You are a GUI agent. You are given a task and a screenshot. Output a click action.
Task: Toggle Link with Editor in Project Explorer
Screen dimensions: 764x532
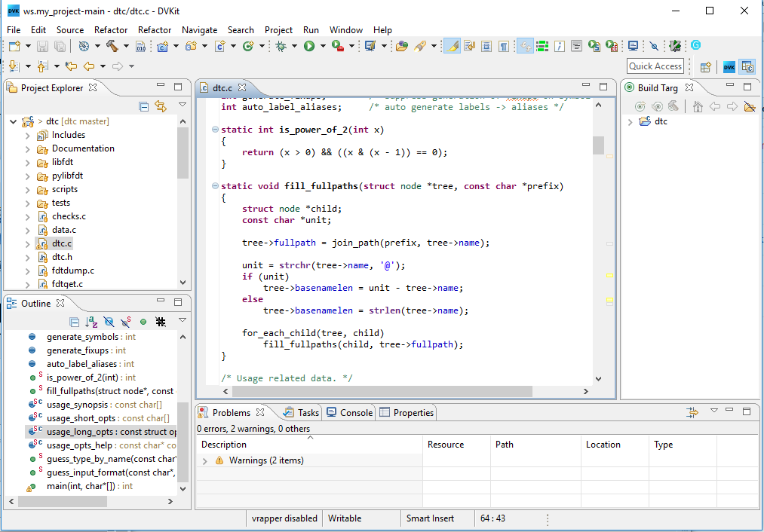click(161, 106)
